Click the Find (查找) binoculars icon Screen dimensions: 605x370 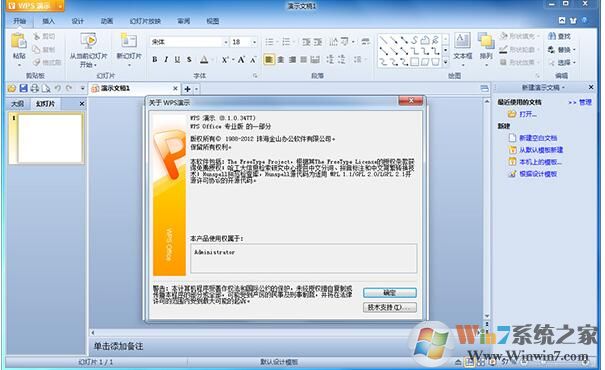(x=552, y=36)
